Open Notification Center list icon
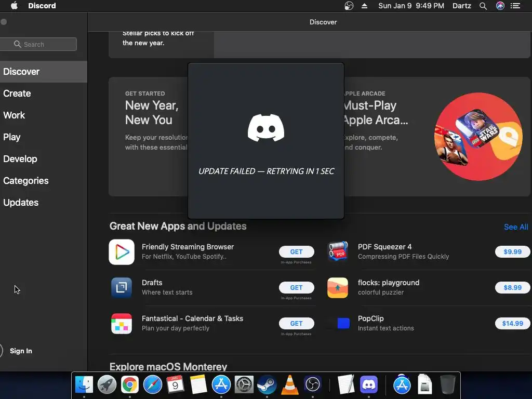 pyautogui.click(x=515, y=6)
